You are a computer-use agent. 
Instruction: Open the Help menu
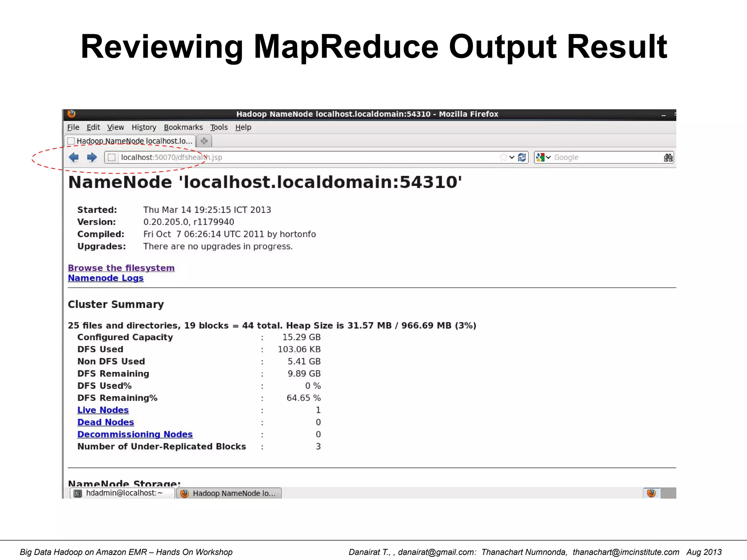click(x=243, y=127)
